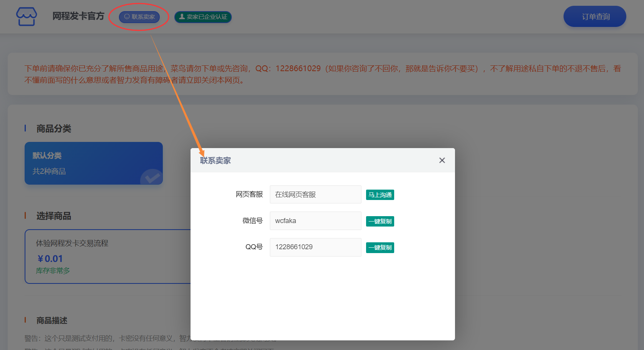The height and width of the screenshot is (350, 644).
Task: Click the 库存非常多 stock status text
Action: [x=53, y=271]
